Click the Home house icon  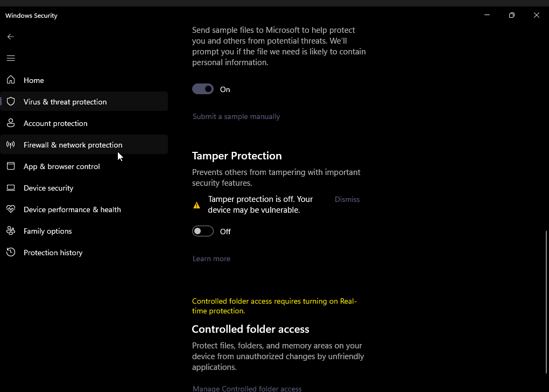[x=11, y=80]
